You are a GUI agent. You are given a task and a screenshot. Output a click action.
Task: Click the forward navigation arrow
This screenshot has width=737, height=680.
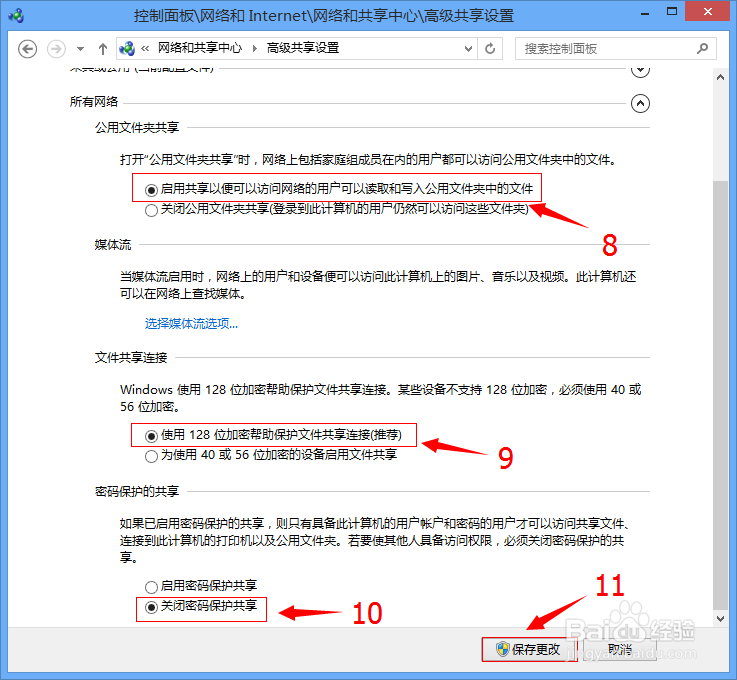tap(56, 49)
